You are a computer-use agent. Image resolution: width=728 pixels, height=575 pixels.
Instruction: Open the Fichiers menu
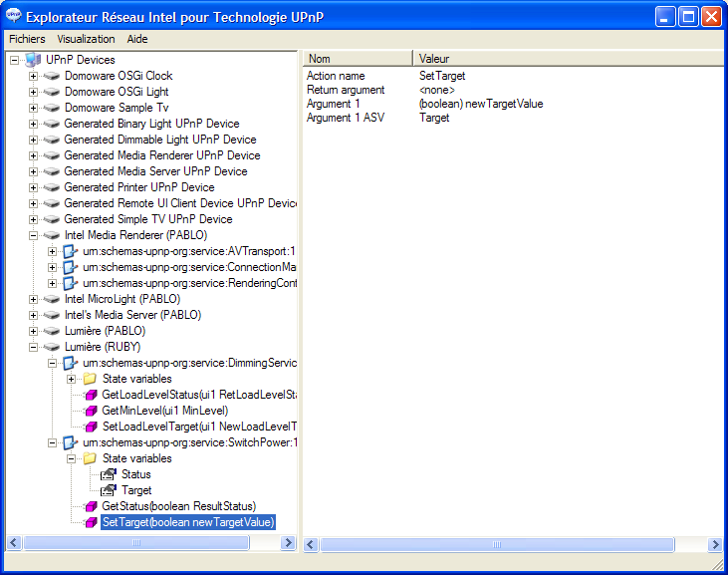pos(28,39)
